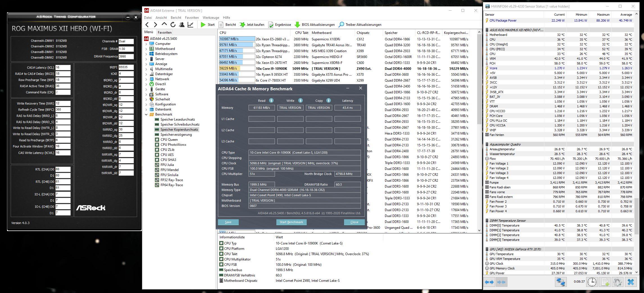Click the back arrow in AIDA64 toolbar
This screenshot has width=644, height=293.
tap(147, 25)
